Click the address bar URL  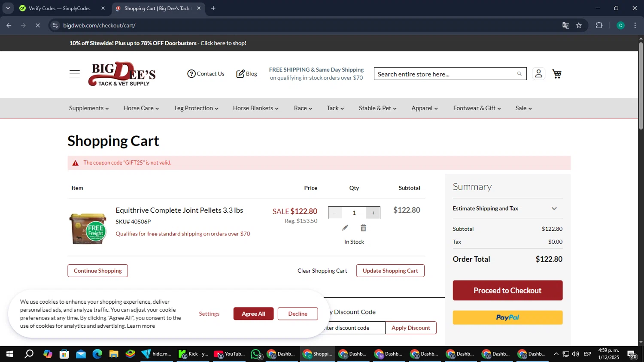[x=99, y=25]
